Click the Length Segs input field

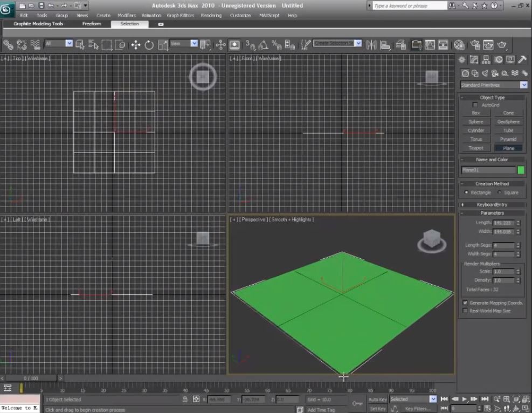pyautogui.click(x=503, y=245)
